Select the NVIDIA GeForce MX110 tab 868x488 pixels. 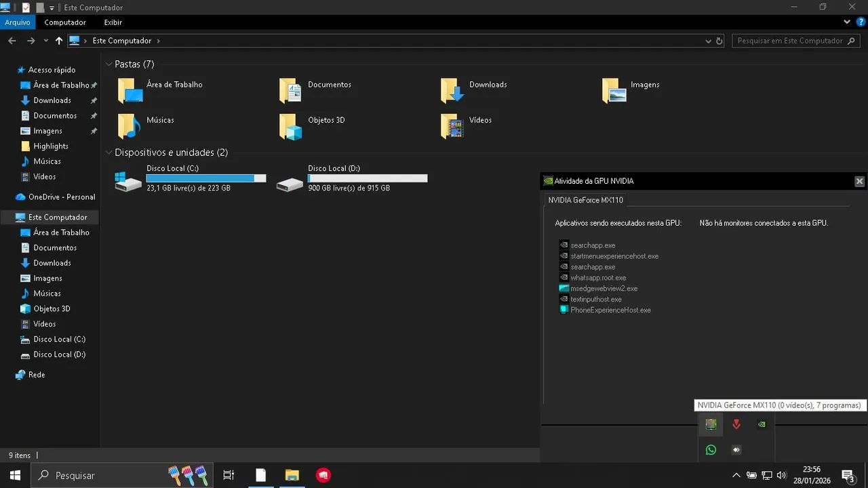[585, 200]
